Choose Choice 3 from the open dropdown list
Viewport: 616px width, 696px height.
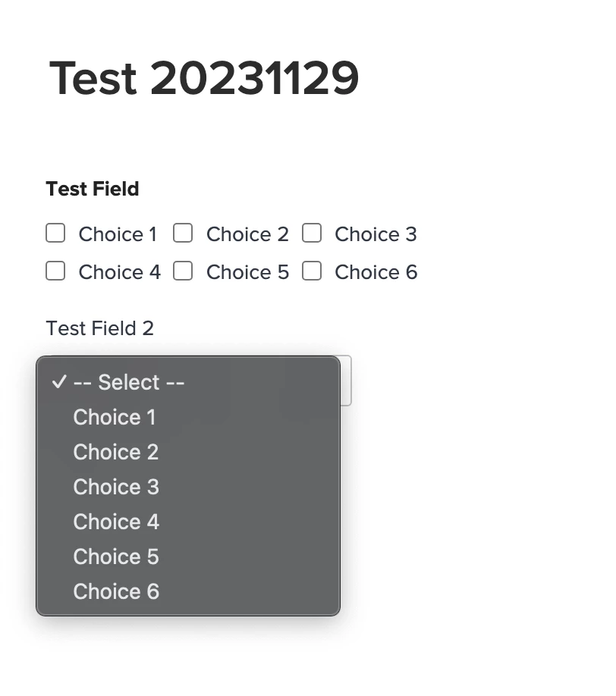[115, 487]
